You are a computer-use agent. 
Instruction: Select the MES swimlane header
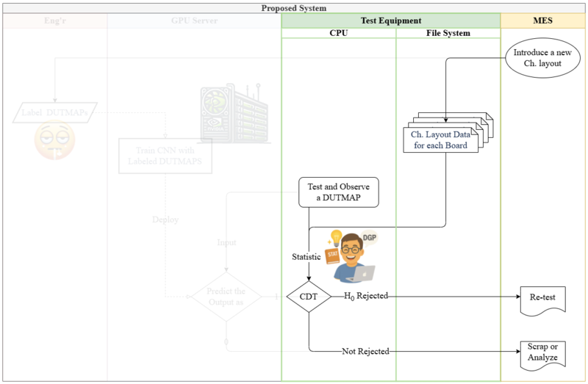point(542,21)
